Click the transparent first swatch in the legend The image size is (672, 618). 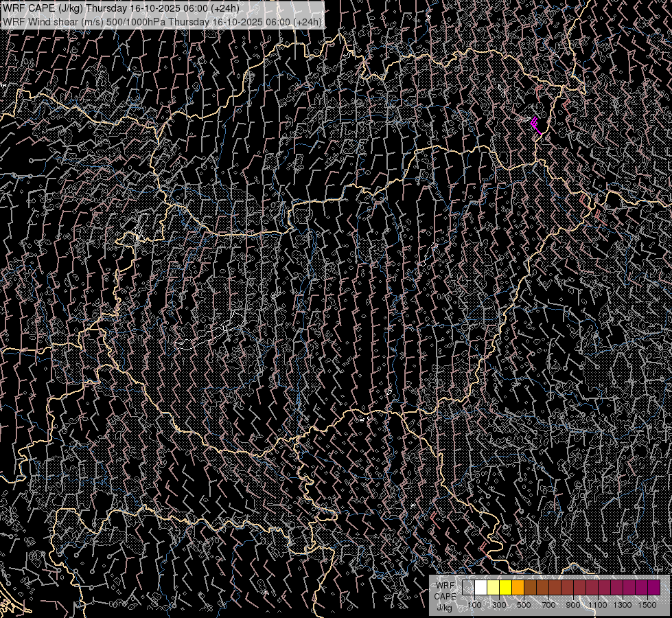pyautogui.click(x=468, y=588)
